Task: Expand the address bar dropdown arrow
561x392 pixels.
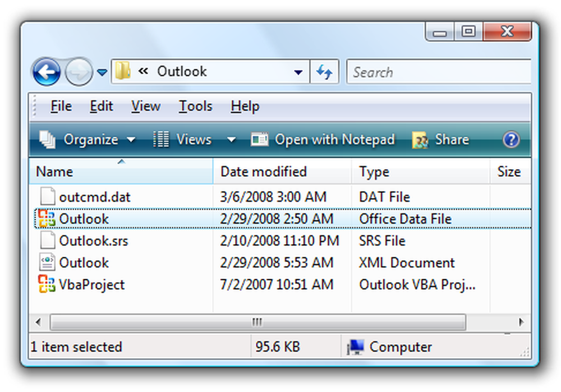Action: pyautogui.click(x=298, y=72)
